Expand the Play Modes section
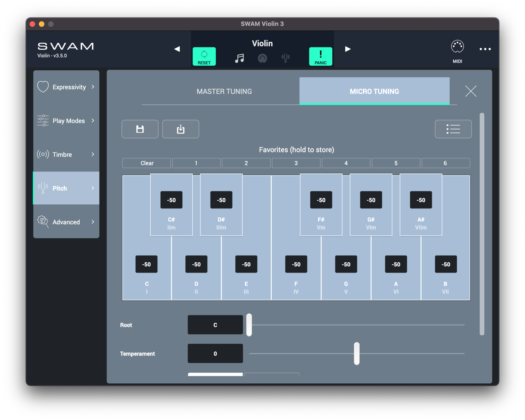Screen dimensions: 525x420 click(x=66, y=120)
